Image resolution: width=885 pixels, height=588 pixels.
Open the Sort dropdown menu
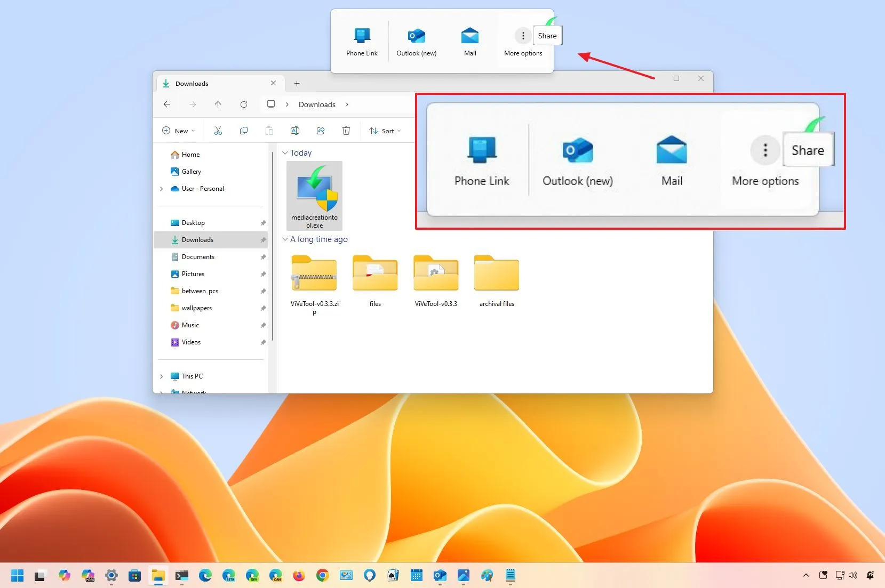385,131
